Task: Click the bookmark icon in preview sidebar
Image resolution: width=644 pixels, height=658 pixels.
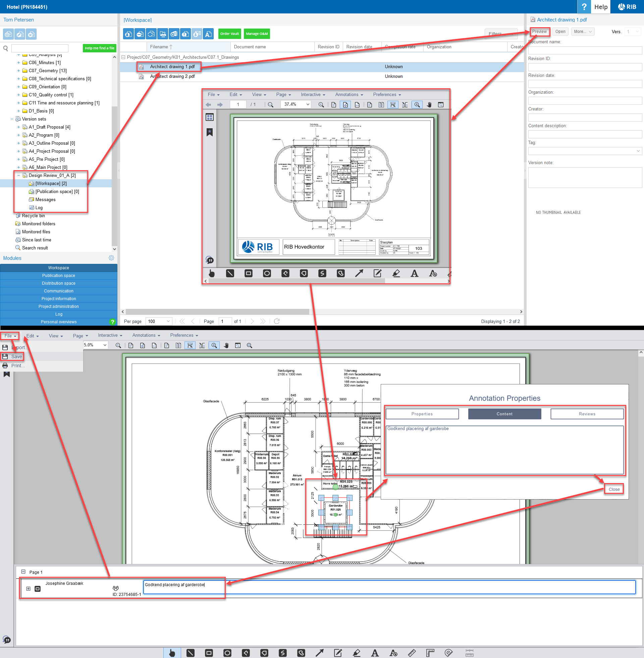Action: pyautogui.click(x=210, y=132)
